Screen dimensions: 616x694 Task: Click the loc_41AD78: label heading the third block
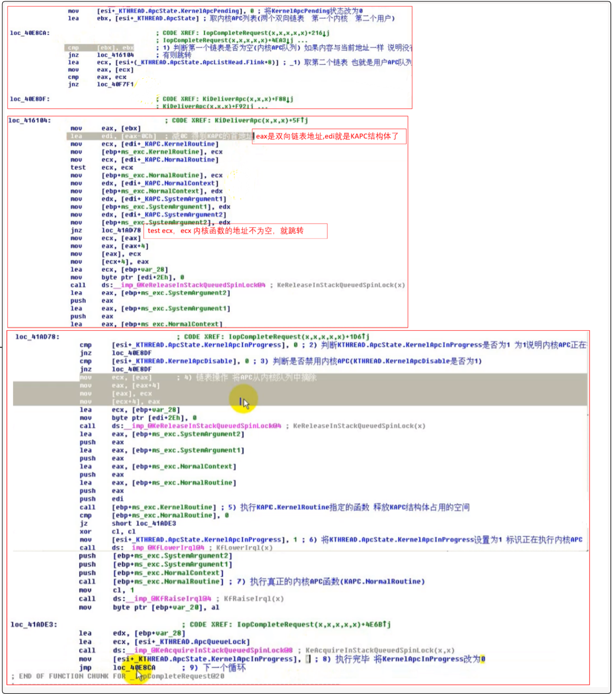click(37, 337)
